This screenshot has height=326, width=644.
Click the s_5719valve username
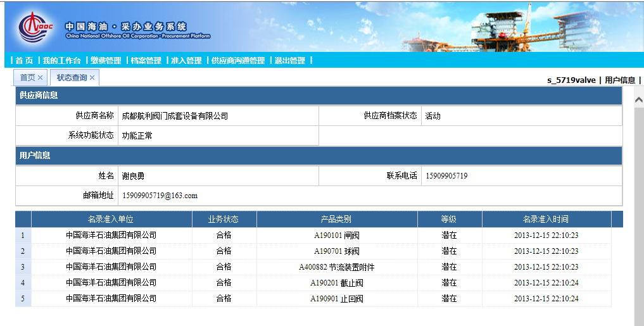point(571,80)
